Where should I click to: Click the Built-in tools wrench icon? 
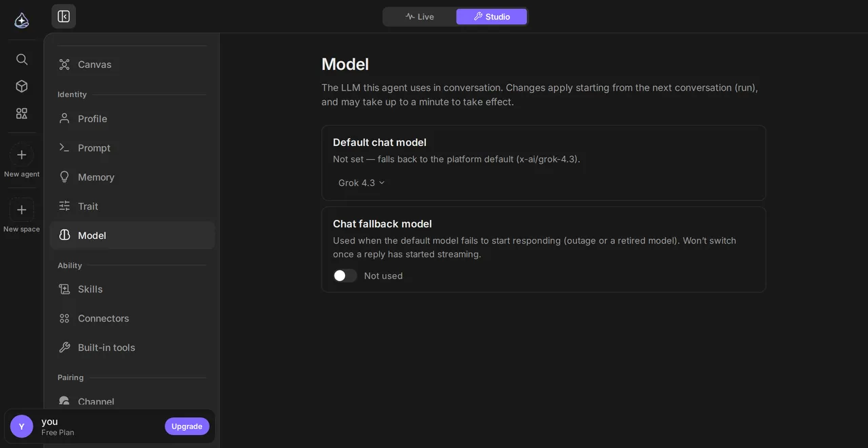pos(64,348)
